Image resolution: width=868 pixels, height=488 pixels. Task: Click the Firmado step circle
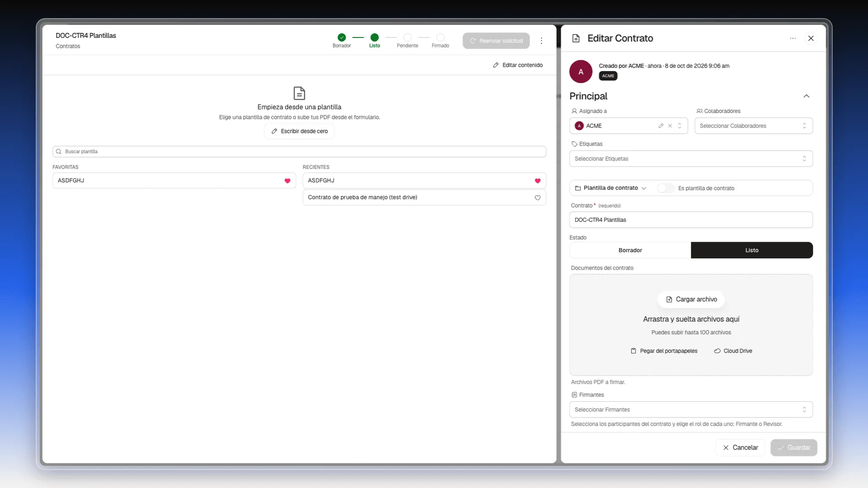(x=440, y=38)
